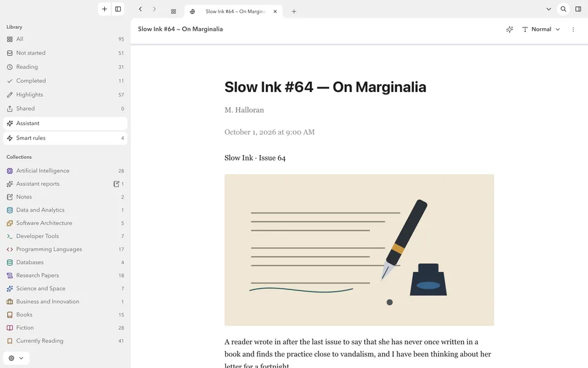The image size is (588, 368).
Task: Open Programming Languages collection
Action: (x=66, y=250)
